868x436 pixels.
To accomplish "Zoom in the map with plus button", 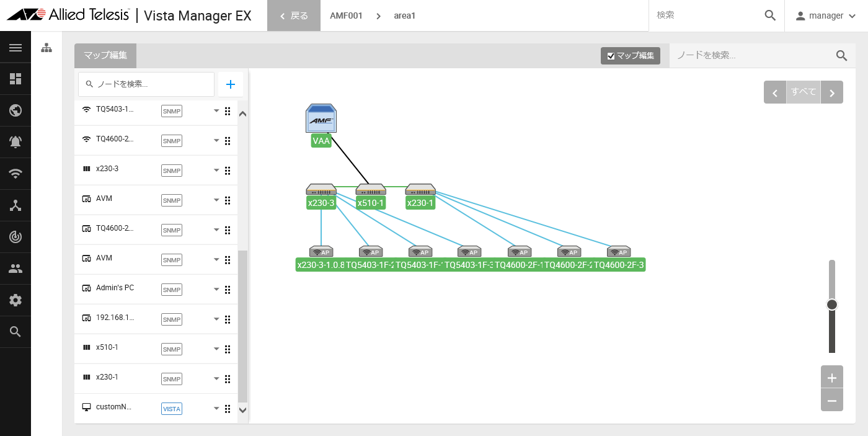I will (x=832, y=378).
